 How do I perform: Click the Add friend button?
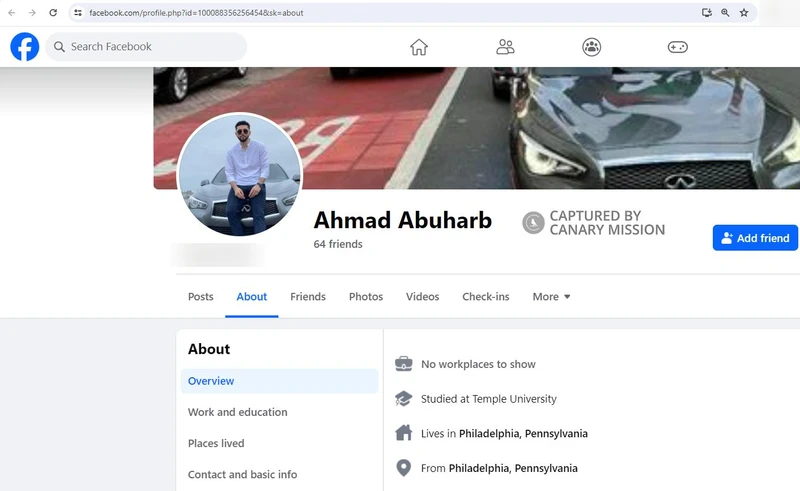(755, 238)
